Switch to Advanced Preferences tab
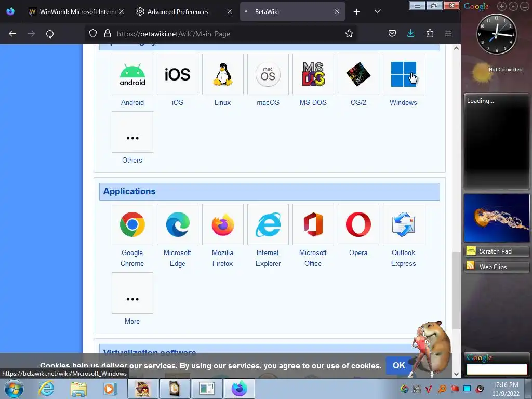Image resolution: width=532 pixels, height=399 pixels. [183, 12]
